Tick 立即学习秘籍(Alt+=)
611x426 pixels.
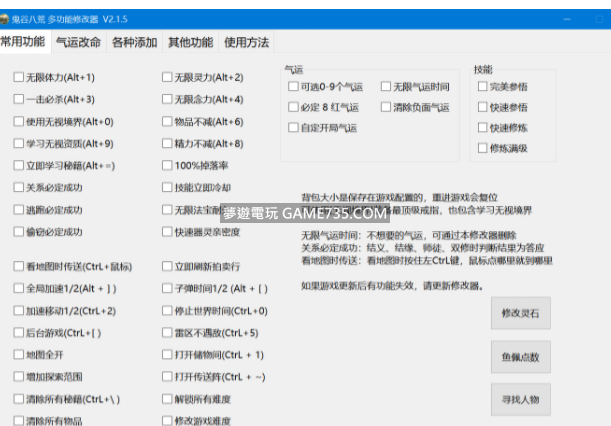tap(18, 165)
